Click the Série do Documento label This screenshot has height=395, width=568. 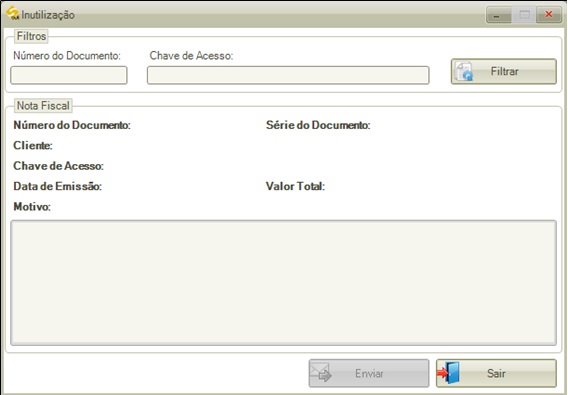click(318, 125)
